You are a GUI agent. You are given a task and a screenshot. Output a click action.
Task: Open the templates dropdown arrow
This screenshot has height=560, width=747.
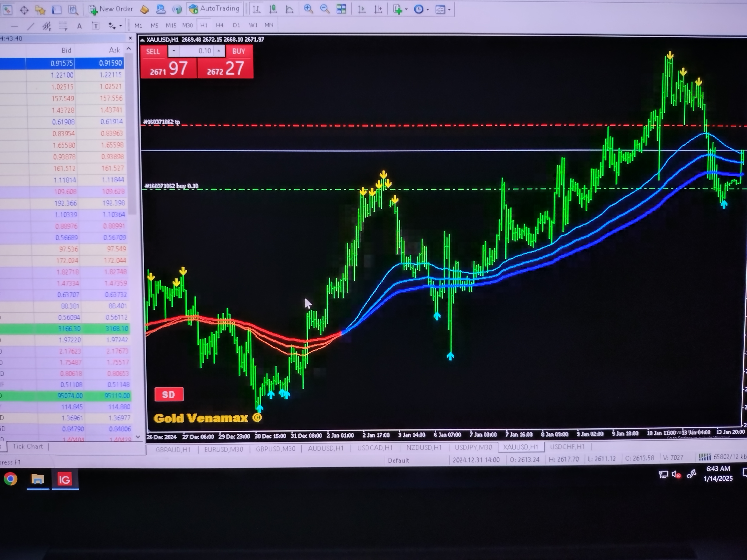449,10
